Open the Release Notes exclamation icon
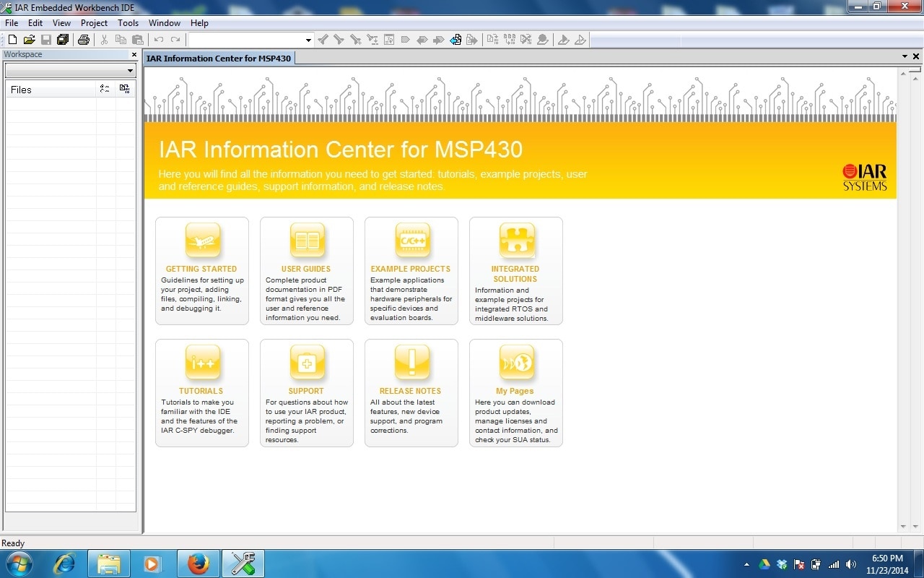The width and height of the screenshot is (924, 578). tap(411, 363)
